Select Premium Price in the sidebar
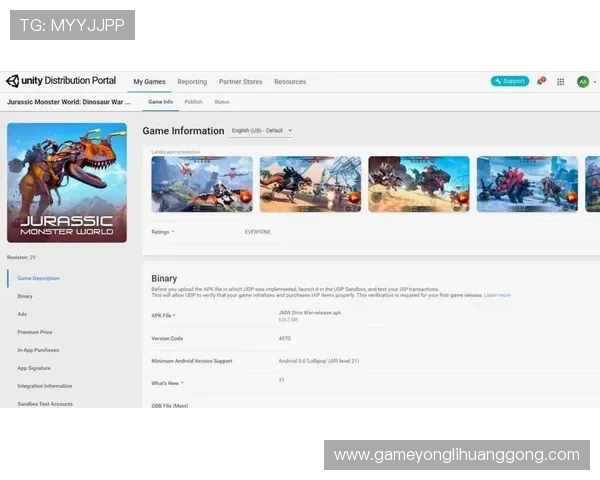Viewport: 600px width, 480px height. pos(34,332)
